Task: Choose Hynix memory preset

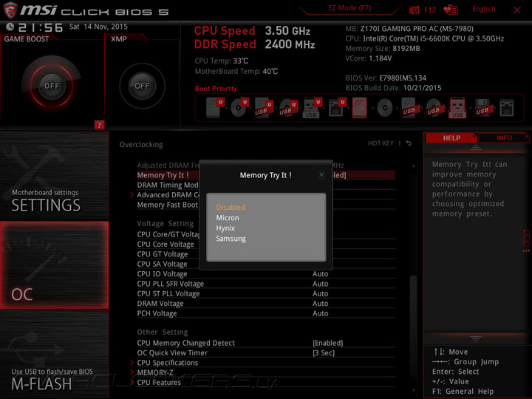Action: tap(225, 228)
